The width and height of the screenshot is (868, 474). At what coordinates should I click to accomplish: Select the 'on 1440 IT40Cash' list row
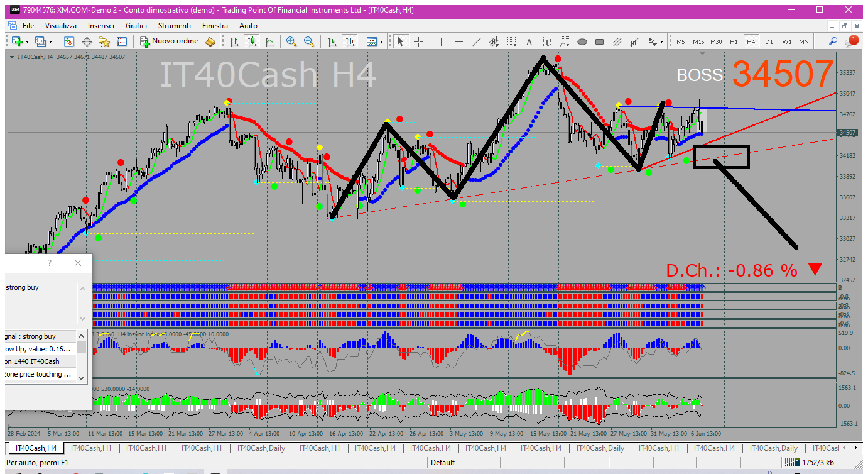coord(41,361)
